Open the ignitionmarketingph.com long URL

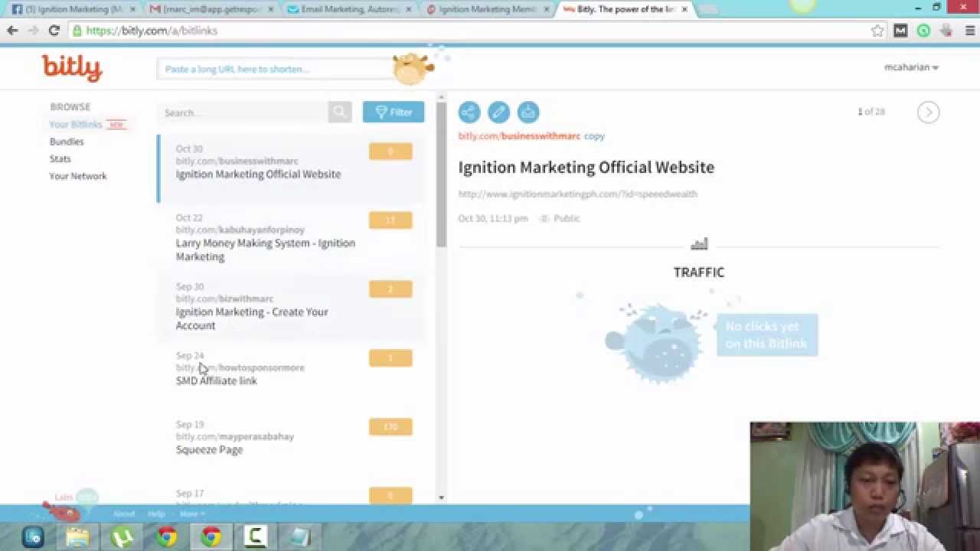(x=578, y=194)
